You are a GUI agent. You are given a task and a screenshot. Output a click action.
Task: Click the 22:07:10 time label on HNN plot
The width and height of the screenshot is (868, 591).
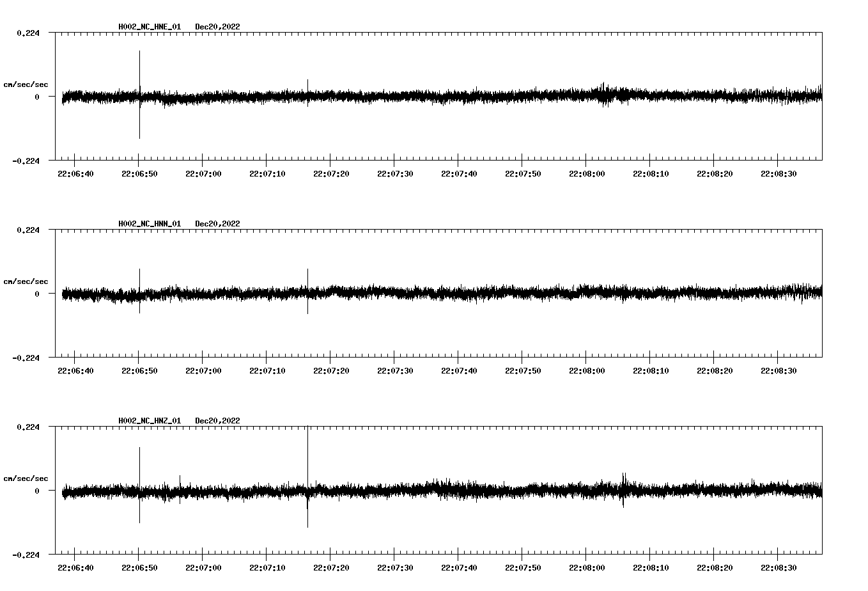[x=267, y=371]
